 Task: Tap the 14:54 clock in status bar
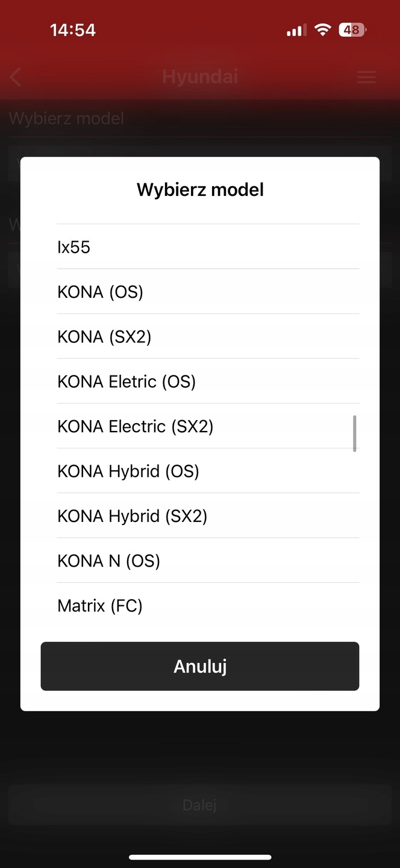coord(73,30)
